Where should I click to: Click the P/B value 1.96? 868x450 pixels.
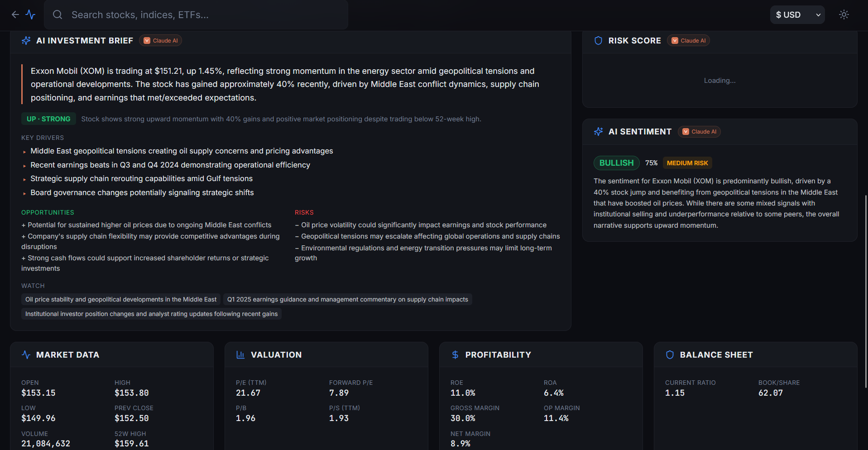[x=246, y=418]
